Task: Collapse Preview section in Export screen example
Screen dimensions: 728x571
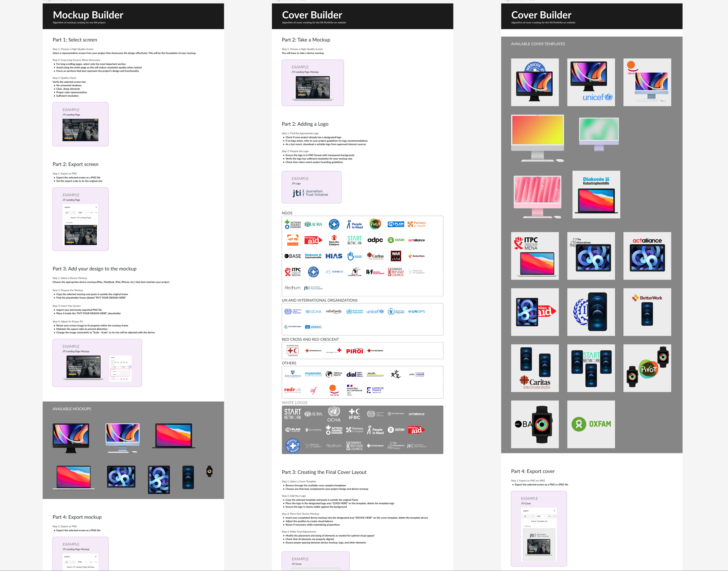Action: pyautogui.click(x=69, y=223)
